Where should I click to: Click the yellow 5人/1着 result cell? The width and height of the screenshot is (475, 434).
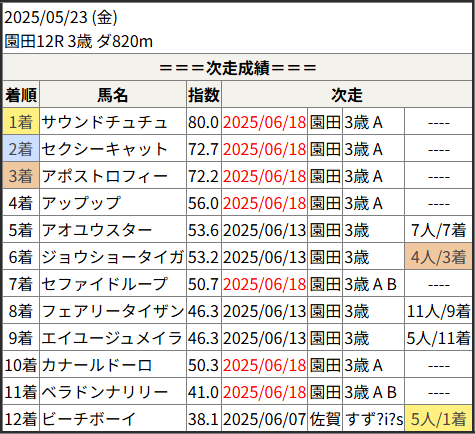tap(438, 419)
